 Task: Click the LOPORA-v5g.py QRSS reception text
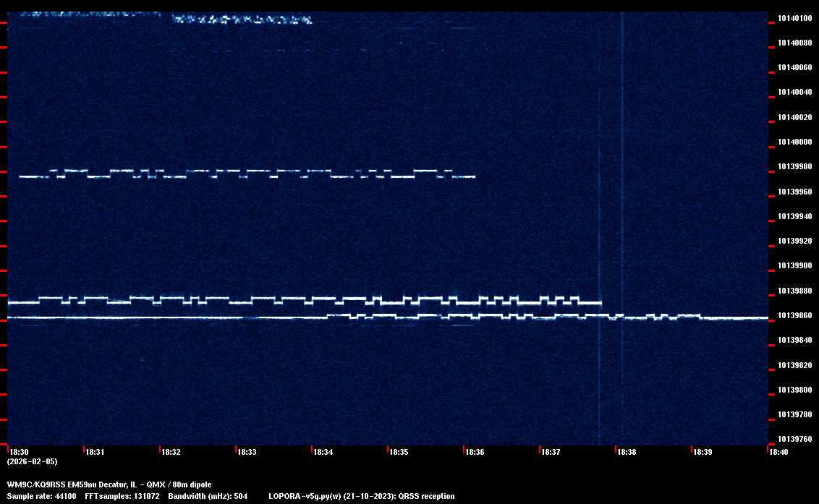click(x=361, y=496)
